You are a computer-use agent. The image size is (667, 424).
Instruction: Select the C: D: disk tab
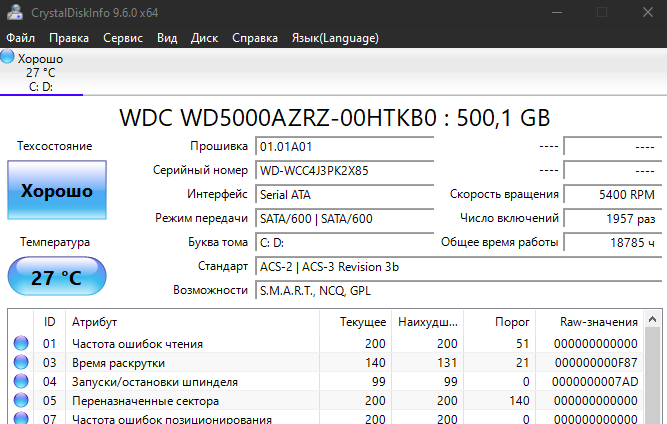[41, 72]
